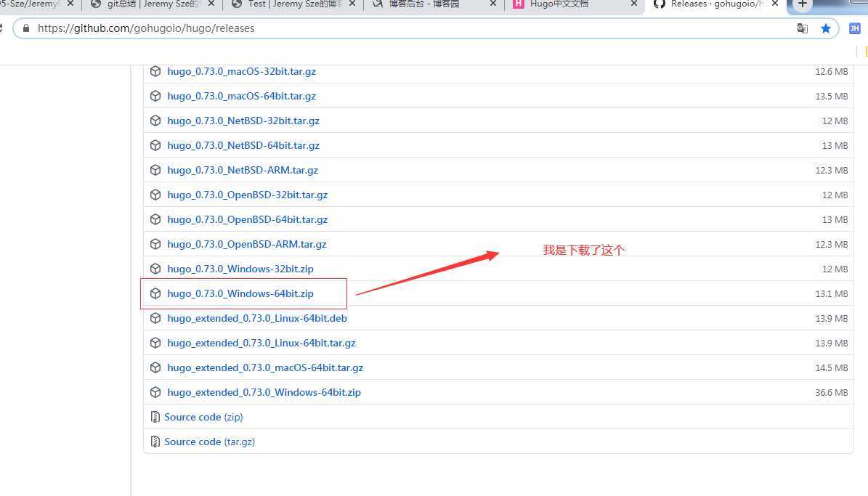
Task: Download hugo_0.73.0_Windows-32bit.zip
Action: [240, 269]
